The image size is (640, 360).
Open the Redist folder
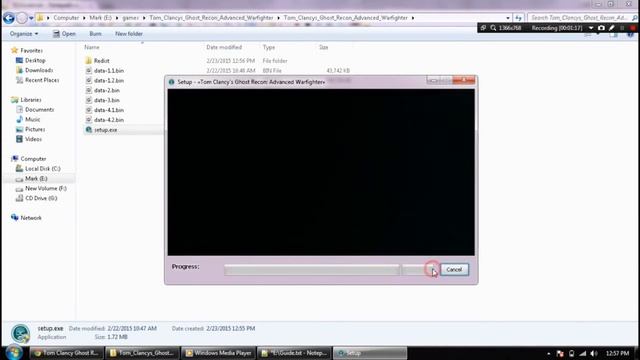tap(101, 61)
